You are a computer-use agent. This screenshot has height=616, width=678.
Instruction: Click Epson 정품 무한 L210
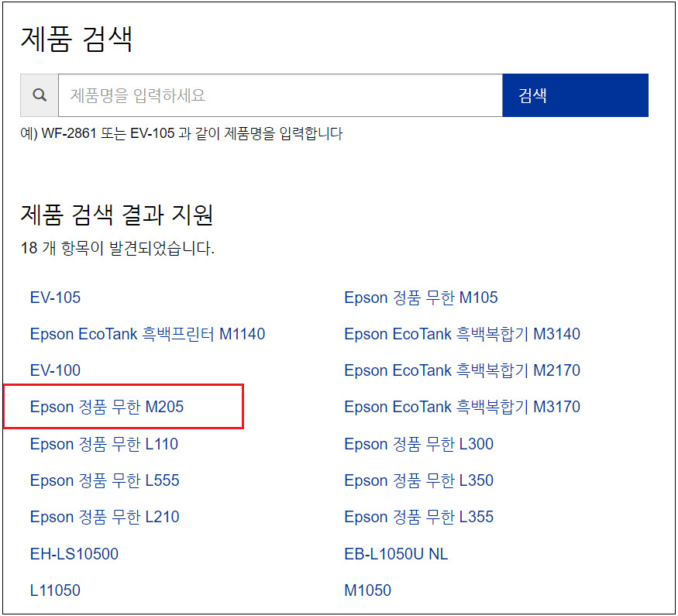tap(104, 517)
